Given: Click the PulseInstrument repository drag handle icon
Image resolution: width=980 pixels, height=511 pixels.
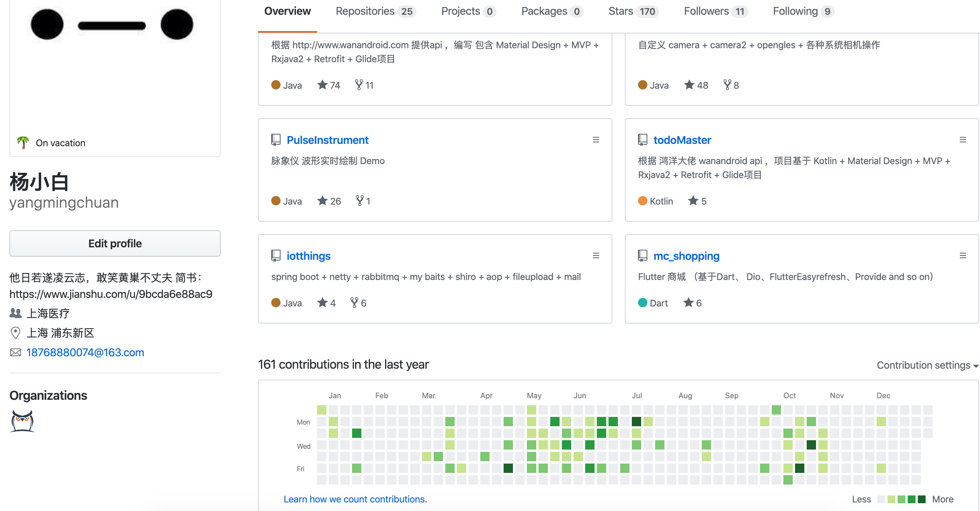Looking at the screenshot, I should point(596,140).
